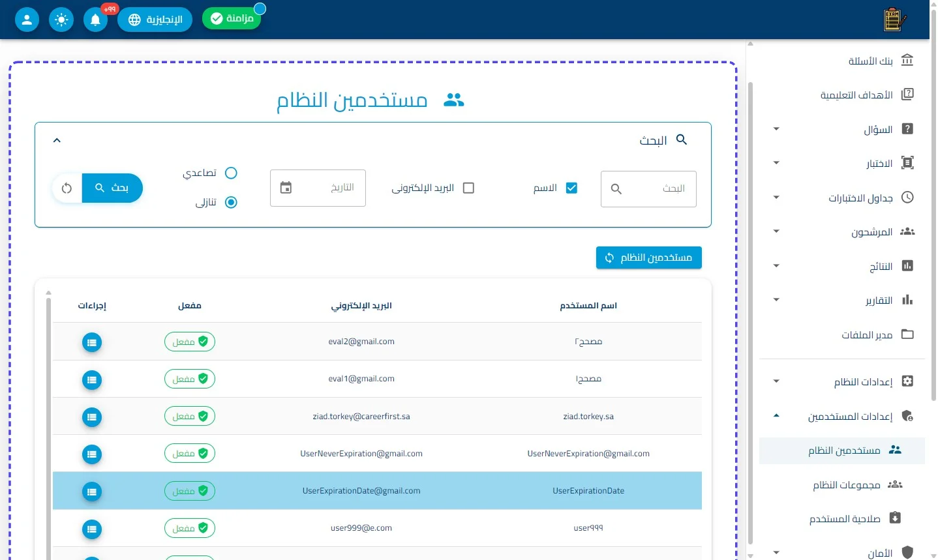Click البريد الإلكتروني column header
This screenshot has width=938, height=560.
click(x=361, y=306)
